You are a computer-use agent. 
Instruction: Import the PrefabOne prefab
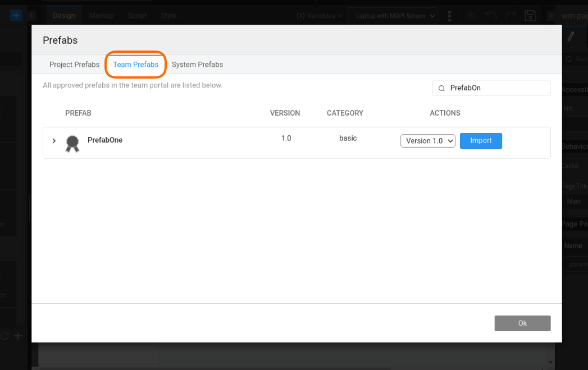[x=480, y=141]
